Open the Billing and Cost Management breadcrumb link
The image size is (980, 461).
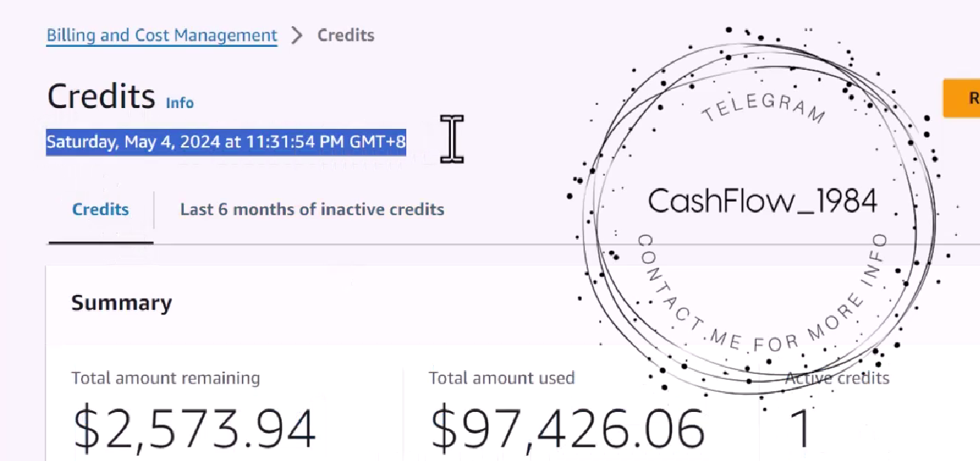(161, 35)
